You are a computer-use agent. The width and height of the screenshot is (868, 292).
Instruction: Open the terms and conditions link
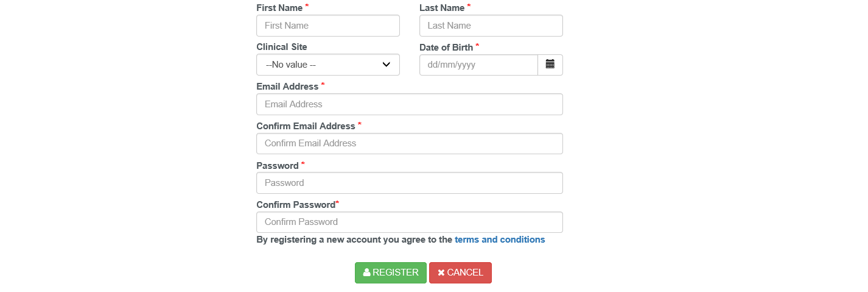[500, 240]
